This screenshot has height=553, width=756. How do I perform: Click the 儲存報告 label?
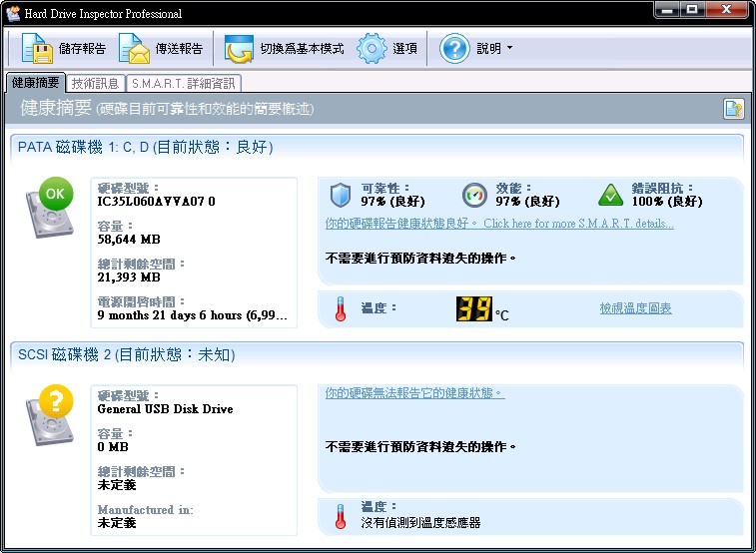click(x=82, y=49)
